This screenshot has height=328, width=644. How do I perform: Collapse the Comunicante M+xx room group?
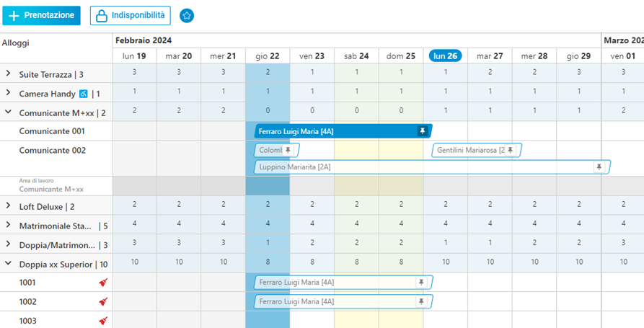(8, 112)
